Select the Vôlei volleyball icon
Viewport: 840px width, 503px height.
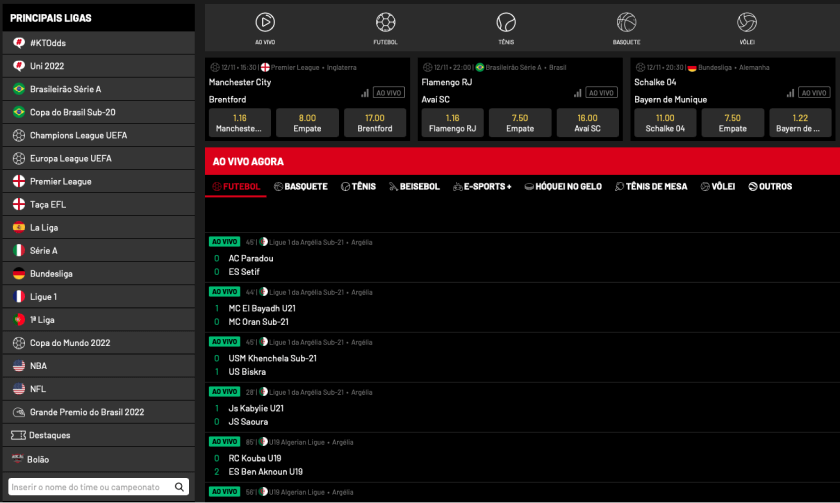point(747,22)
